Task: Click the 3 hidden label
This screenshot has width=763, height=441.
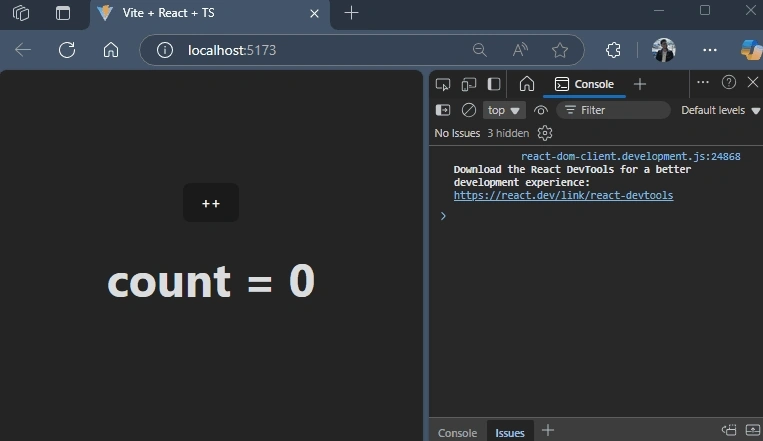Action: pos(508,133)
